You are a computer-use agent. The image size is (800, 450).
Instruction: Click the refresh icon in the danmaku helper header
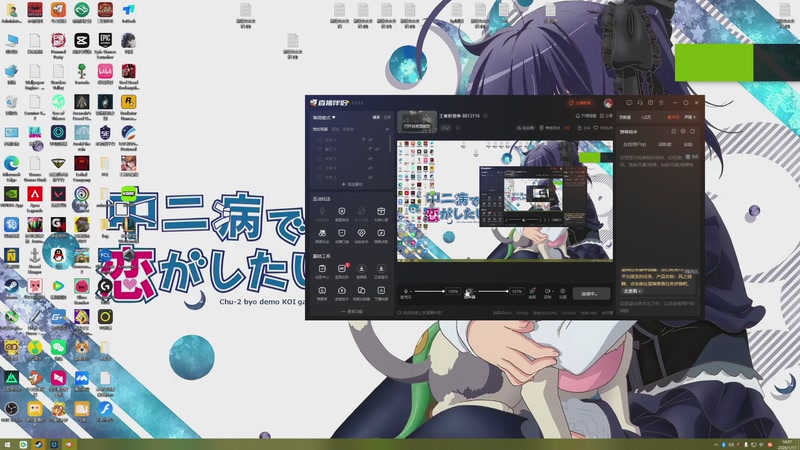tap(692, 132)
